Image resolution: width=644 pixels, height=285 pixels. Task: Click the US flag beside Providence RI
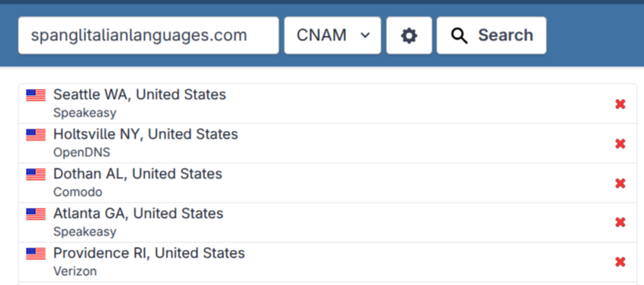(x=36, y=254)
